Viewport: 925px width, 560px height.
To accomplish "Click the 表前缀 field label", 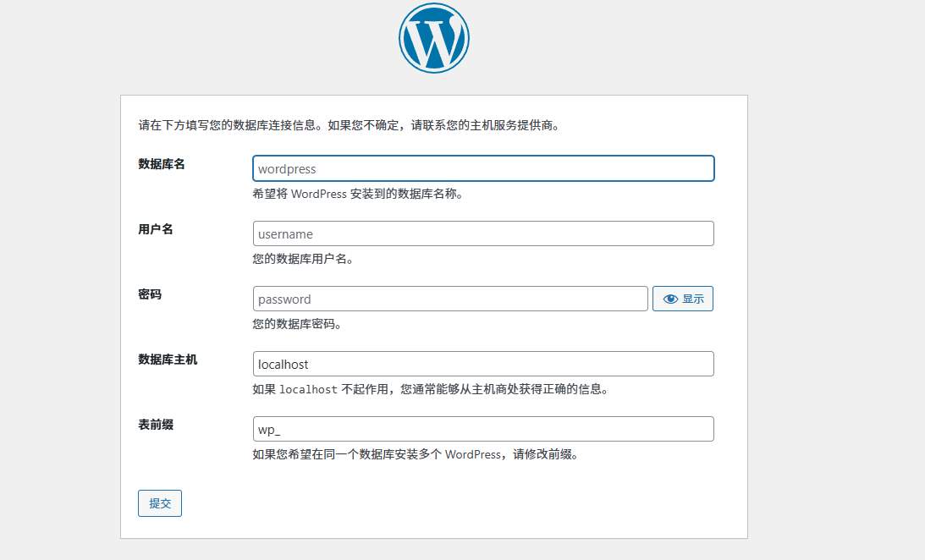I will (156, 425).
